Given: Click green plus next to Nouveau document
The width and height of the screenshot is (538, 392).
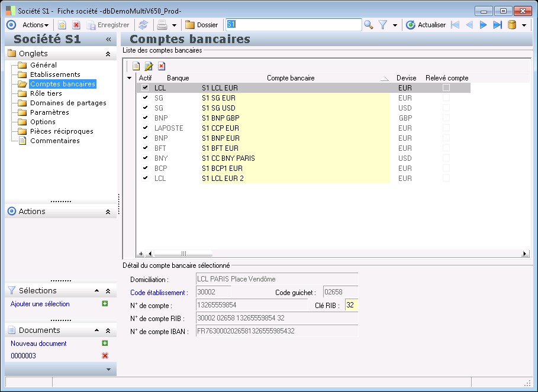Looking at the screenshot, I should (x=105, y=344).
